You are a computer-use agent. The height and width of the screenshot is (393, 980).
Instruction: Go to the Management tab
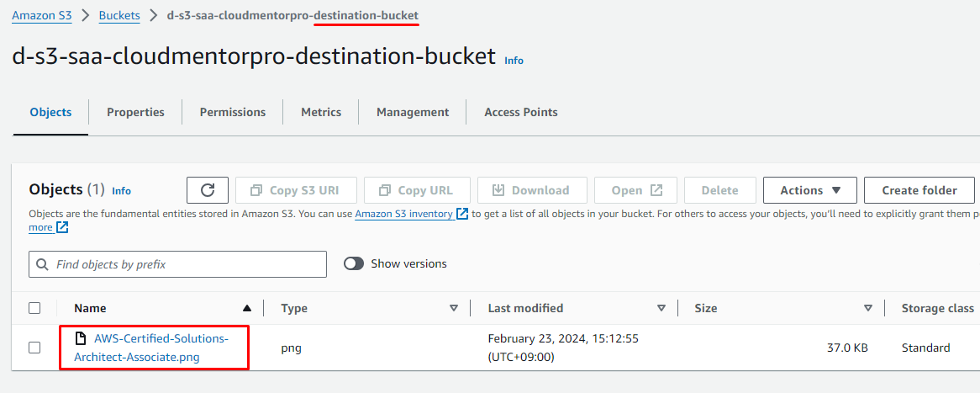413,112
